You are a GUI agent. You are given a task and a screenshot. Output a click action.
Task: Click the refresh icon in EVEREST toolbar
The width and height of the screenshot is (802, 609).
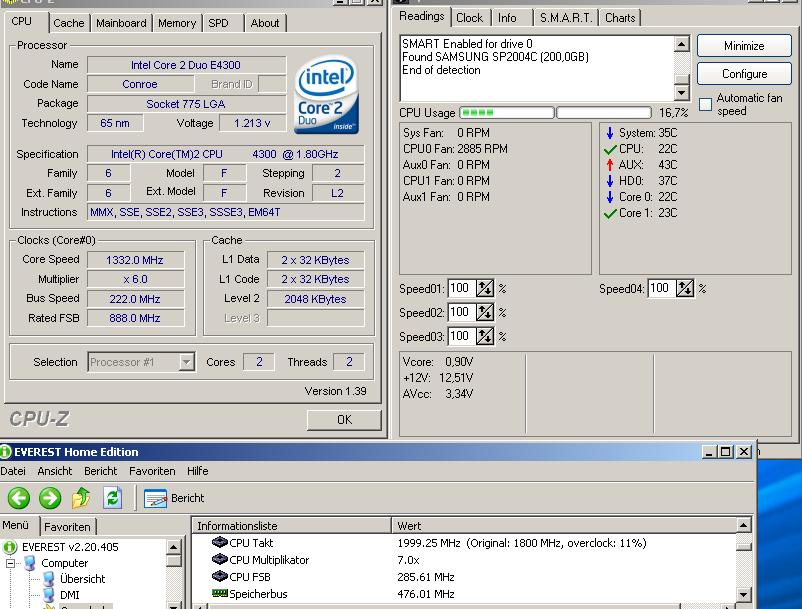tap(112, 498)
